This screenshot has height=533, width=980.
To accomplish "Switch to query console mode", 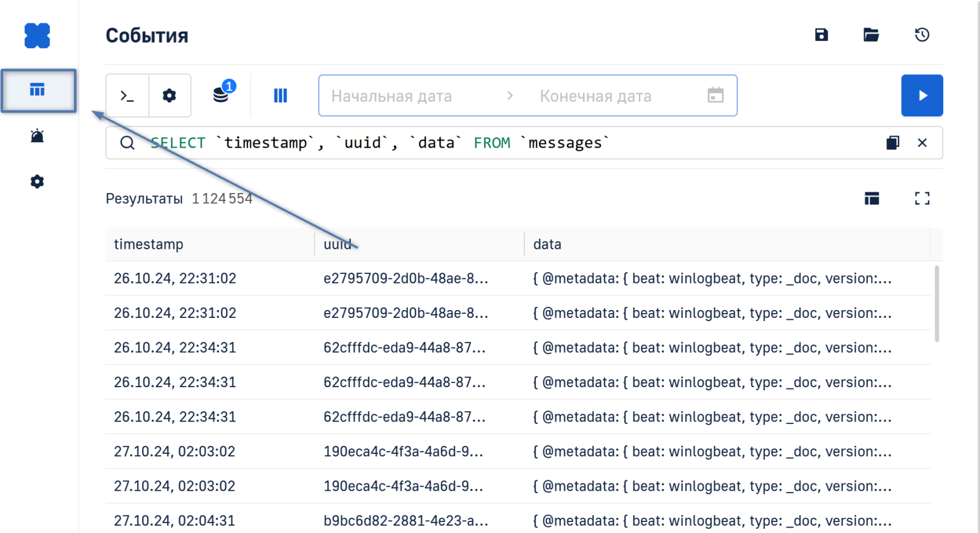I will 127,96.
